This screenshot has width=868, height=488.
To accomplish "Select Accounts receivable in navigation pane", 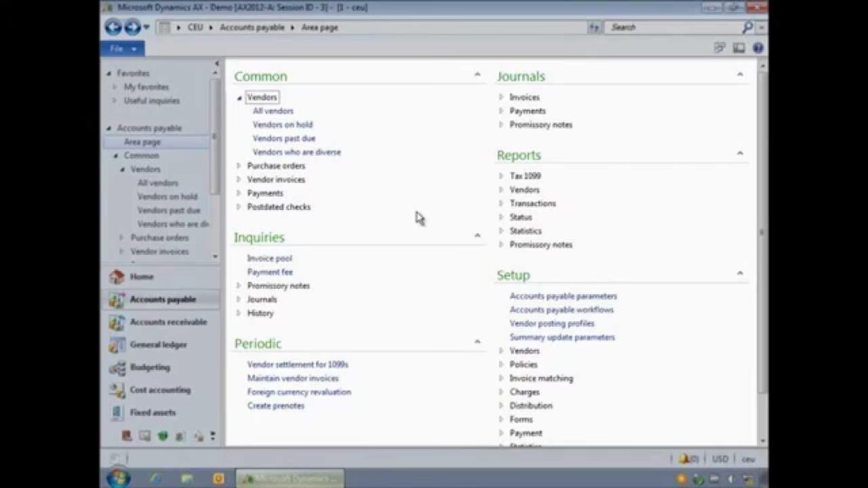I will (x=167, y=322).
